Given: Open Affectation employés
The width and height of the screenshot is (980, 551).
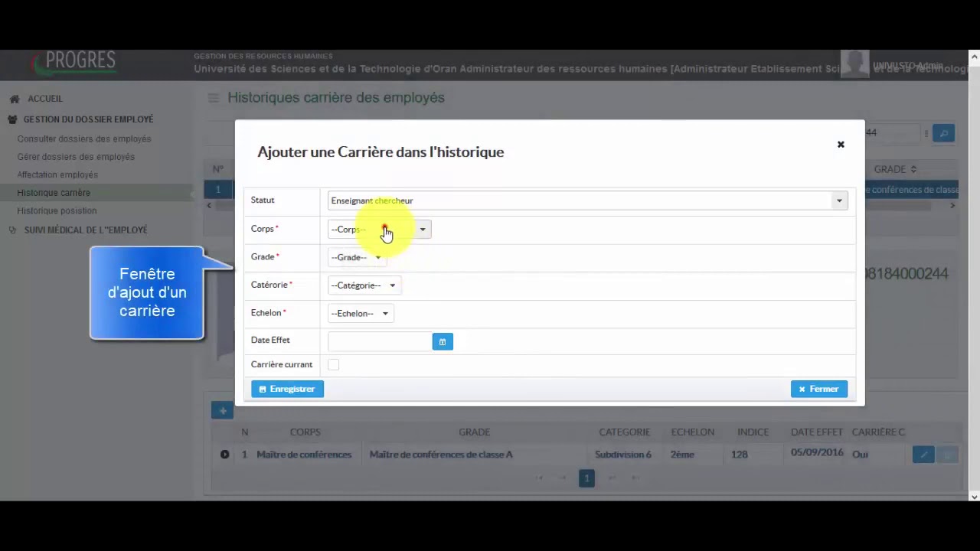Looking at the screenshot, I should click(57, 174).
